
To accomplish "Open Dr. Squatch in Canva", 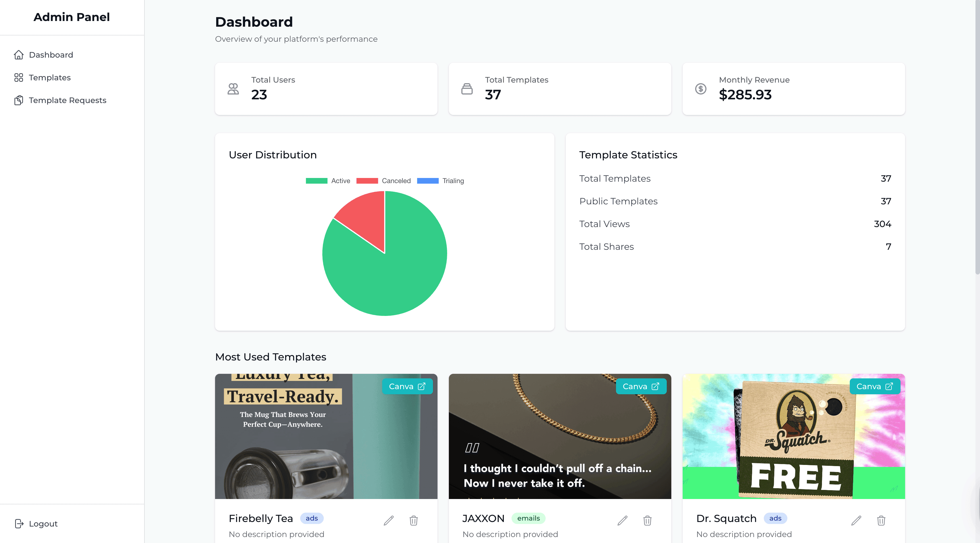I will (875, 386).
